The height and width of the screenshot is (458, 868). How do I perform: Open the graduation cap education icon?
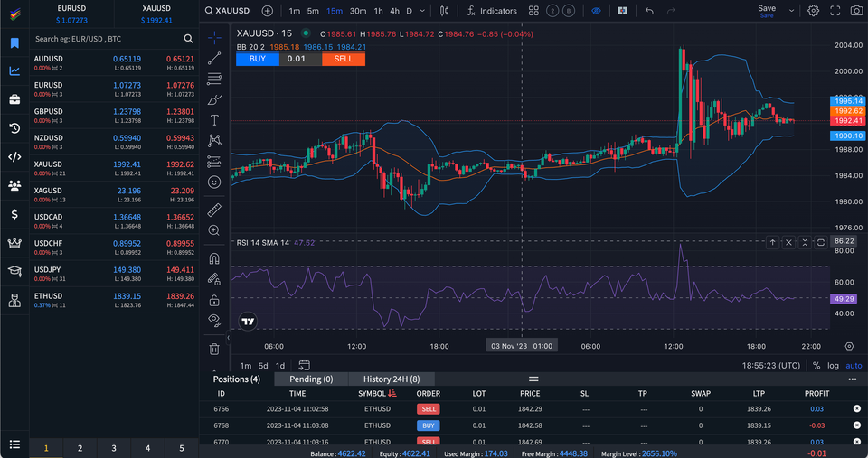coord(15,271)
